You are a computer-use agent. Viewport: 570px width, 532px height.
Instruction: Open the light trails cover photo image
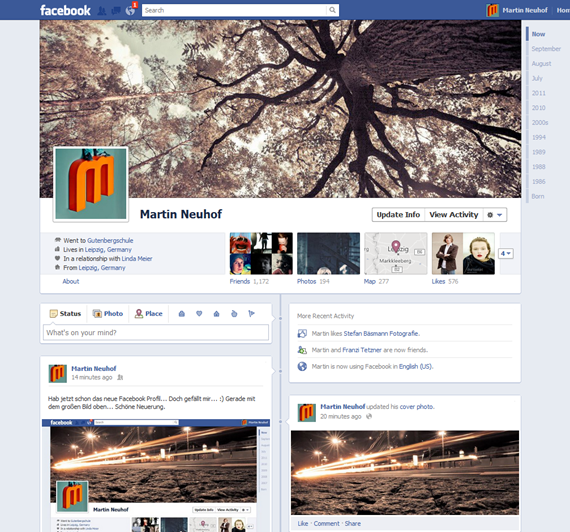tap(405, 473)
